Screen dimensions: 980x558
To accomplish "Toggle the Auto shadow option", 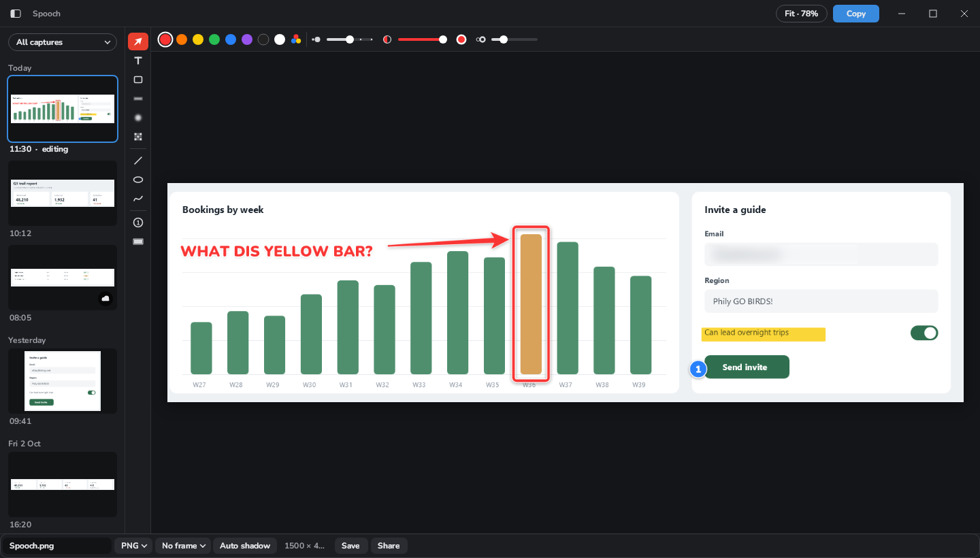I will [245, 546].
